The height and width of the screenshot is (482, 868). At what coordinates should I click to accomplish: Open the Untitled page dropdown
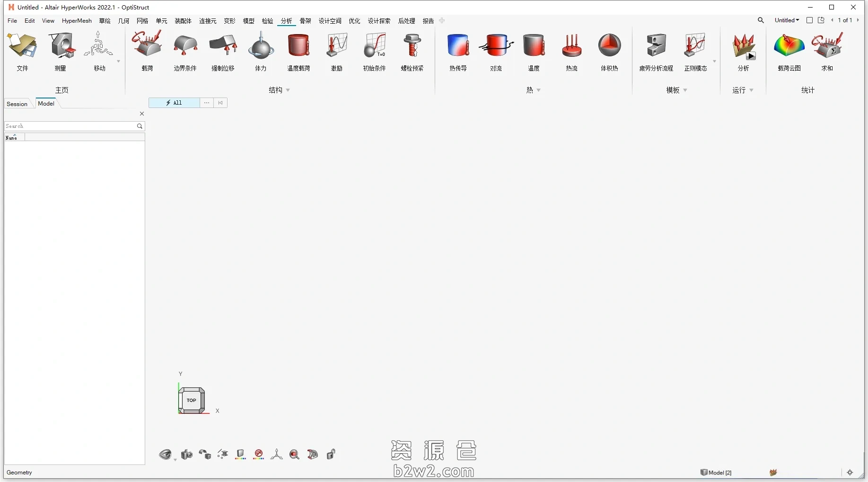[787, 20]
